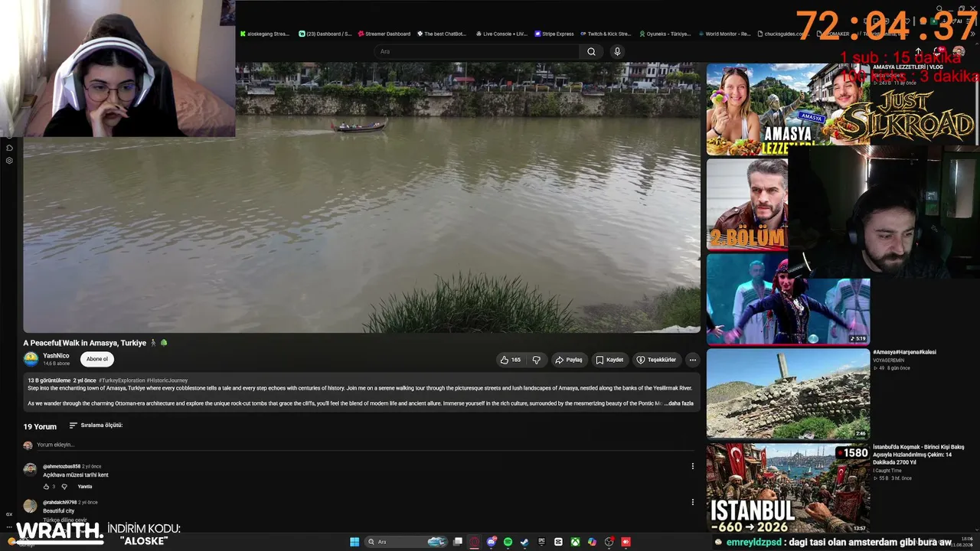Open the "Istanbul -660 → 2026" thumbnail

(788, 488)
